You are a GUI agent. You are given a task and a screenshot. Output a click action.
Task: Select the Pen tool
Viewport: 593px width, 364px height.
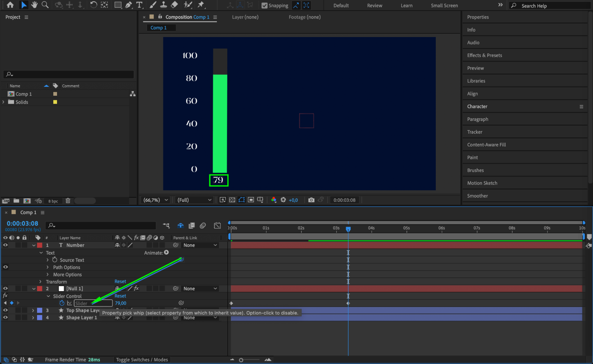pyautogui.click(x=128, y=5)
